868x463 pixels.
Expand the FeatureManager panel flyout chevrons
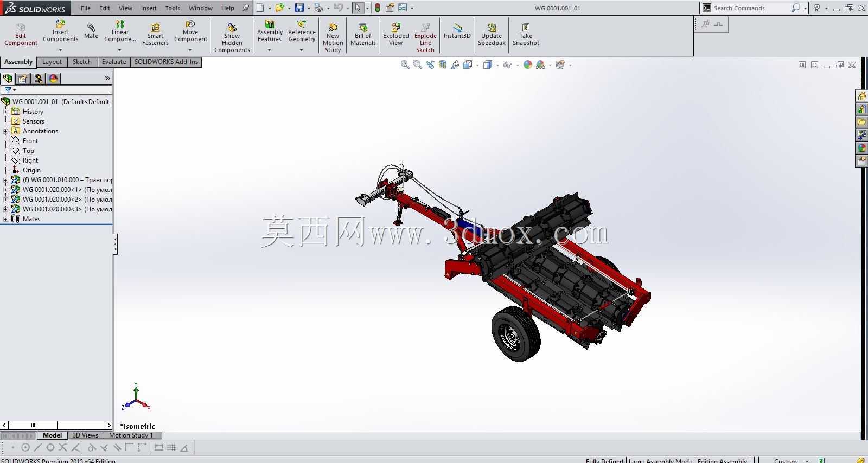pyautogui.click(x=107, y=79)
